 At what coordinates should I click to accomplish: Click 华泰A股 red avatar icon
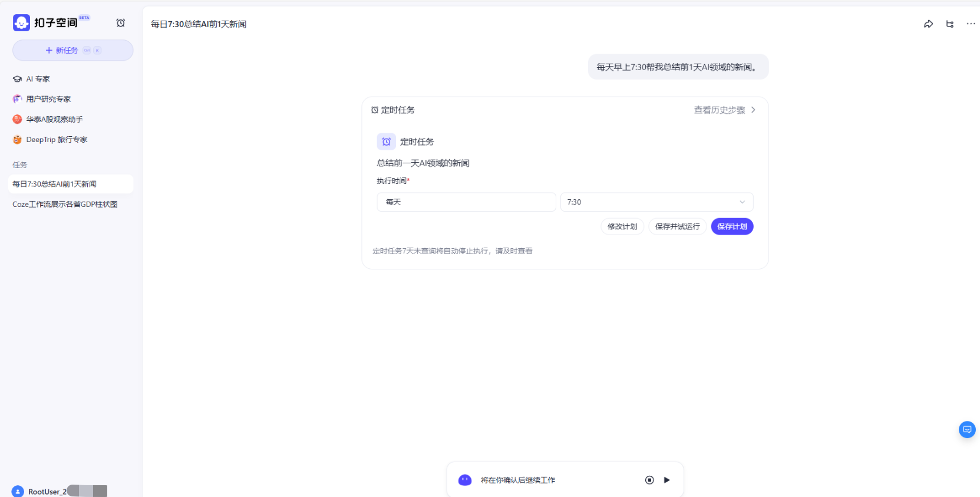tap(17, 119)
